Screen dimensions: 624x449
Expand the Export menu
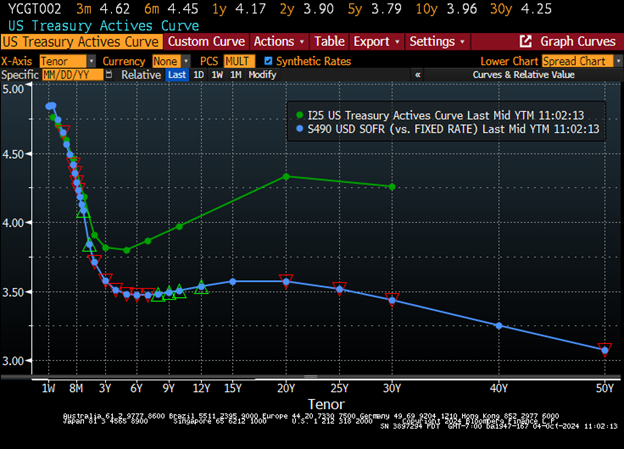(376, 41)
